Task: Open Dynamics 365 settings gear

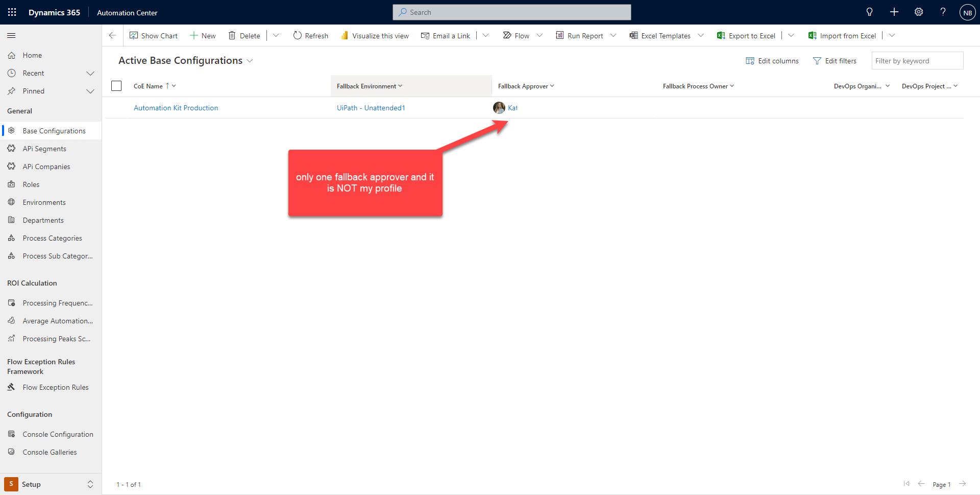Action: [919, 12]
